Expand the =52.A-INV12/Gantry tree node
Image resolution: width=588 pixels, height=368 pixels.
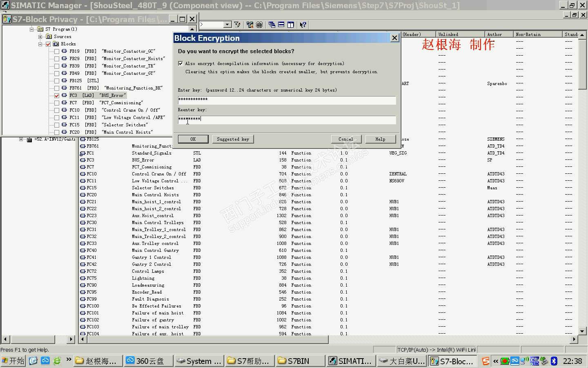[21, 139]
